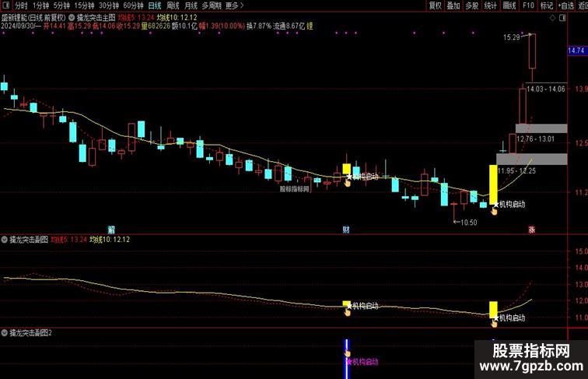The height and width of the screenshot is (379, 588).
Task: Click the 复权 button
Action: [x=436, y=5]
